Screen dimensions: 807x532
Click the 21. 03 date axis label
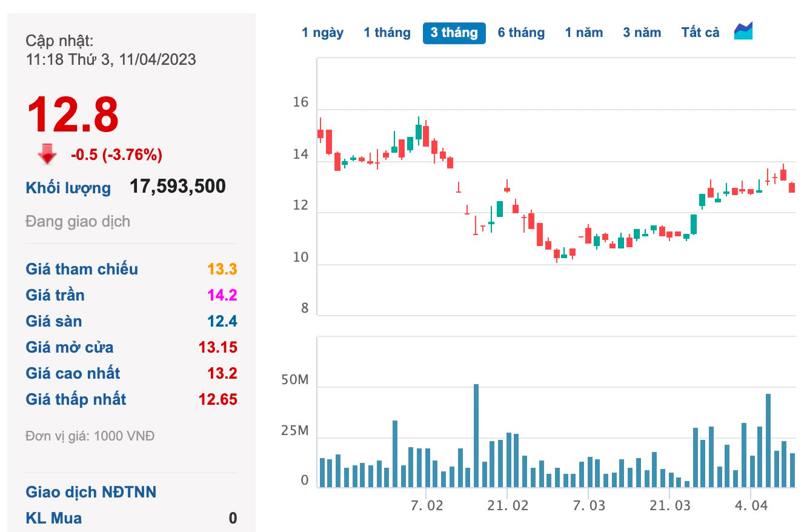(669, 505)
